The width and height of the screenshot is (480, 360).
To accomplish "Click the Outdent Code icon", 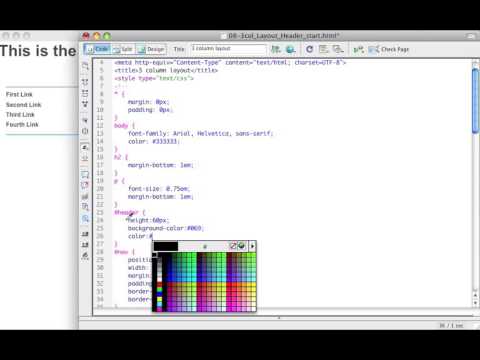I will coord(85,245).
